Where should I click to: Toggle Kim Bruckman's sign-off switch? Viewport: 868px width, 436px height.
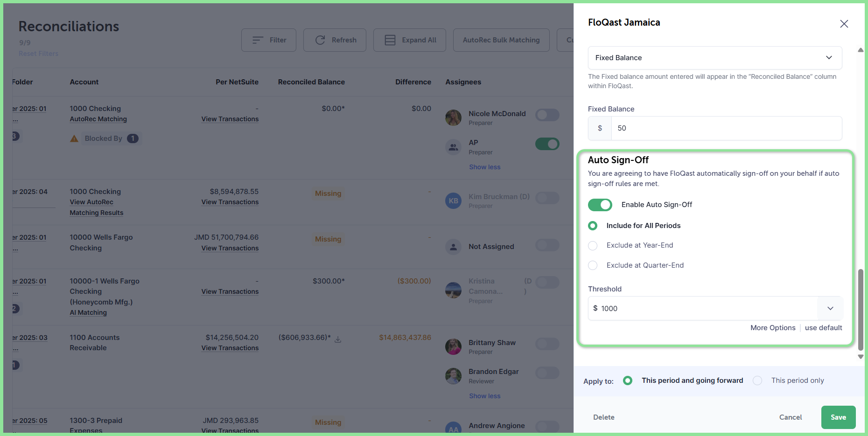point(547,198)
